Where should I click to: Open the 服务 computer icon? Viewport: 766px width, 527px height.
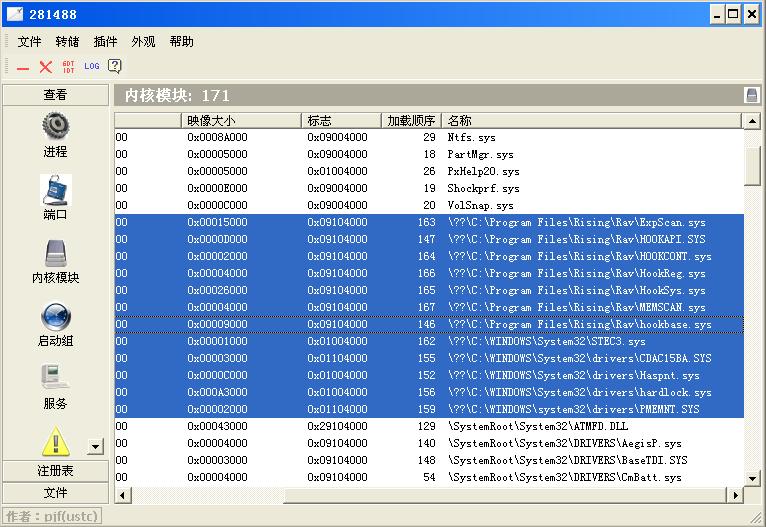click(55, 378)
